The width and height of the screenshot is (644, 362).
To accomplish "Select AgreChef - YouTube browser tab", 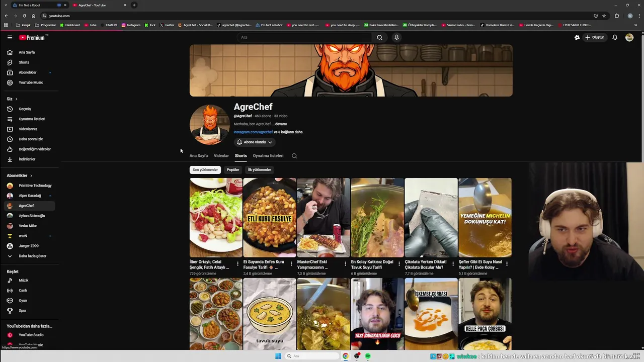I will pos(99,5).
